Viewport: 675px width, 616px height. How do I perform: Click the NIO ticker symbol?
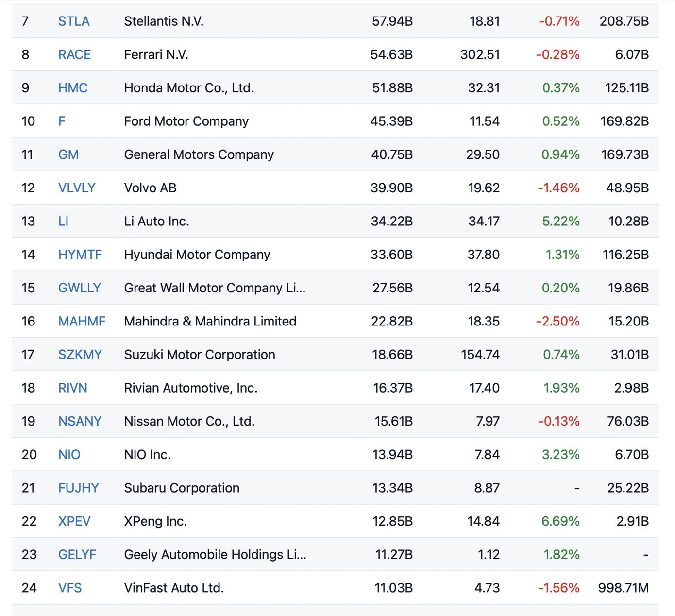(69, 455)
